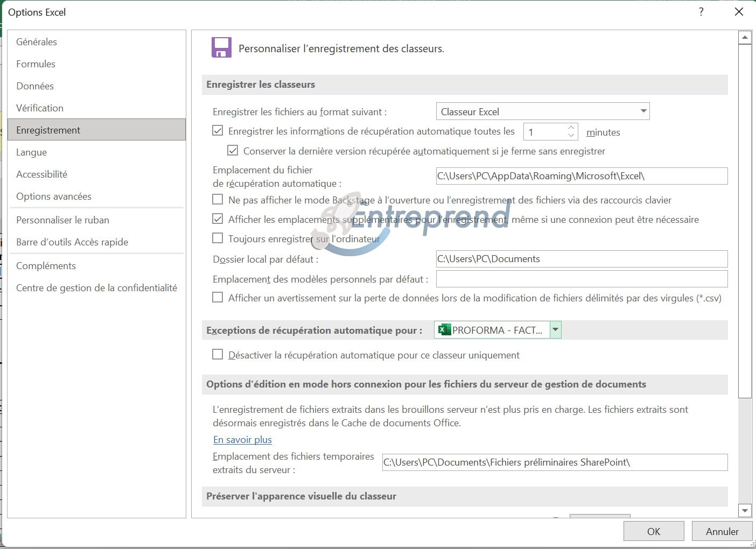Viewport: 756px width, 549px height.
Task: Decrease auto-recovery minutes with down spinner arrow
Action: 571,136
